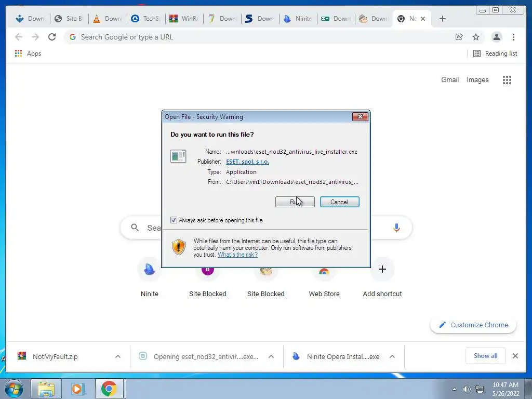The image size is (532, 399).
Task: Go forward with the browser forward arrow
Action: tap(35, 37)
